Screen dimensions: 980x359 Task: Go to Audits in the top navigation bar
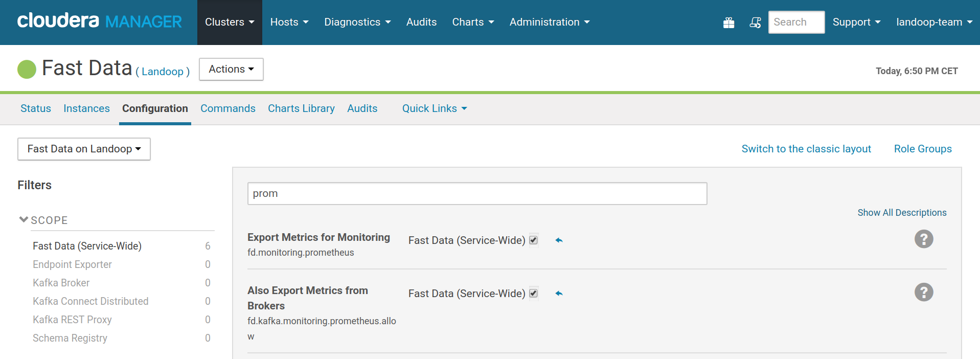421,22
